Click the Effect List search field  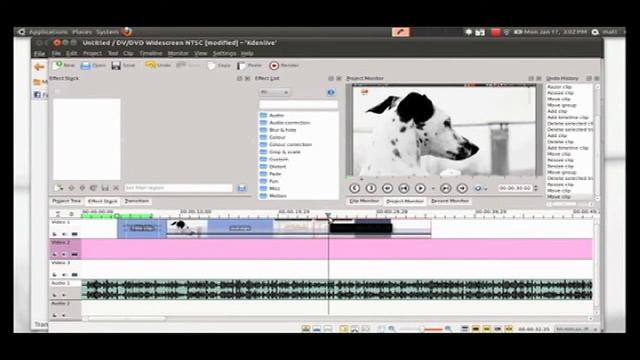tap(298, 104)
